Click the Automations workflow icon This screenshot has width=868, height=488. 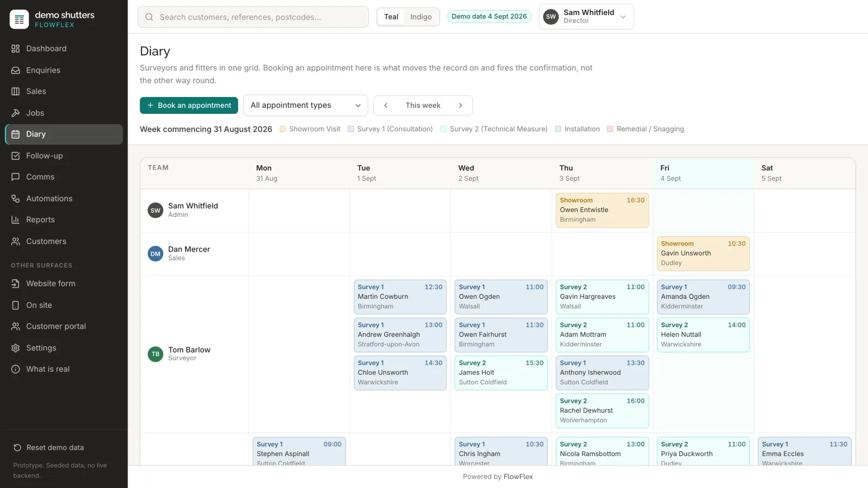[16, 199]
